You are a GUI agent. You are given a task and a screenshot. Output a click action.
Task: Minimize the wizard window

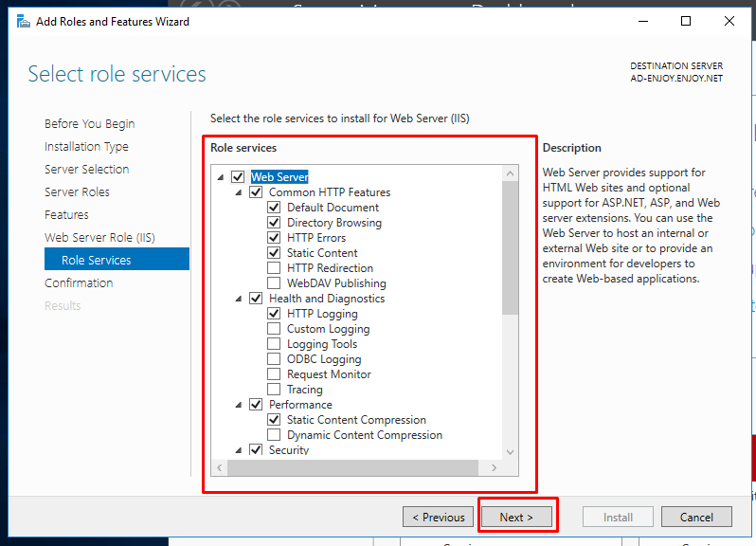click(x=643, y=21)
